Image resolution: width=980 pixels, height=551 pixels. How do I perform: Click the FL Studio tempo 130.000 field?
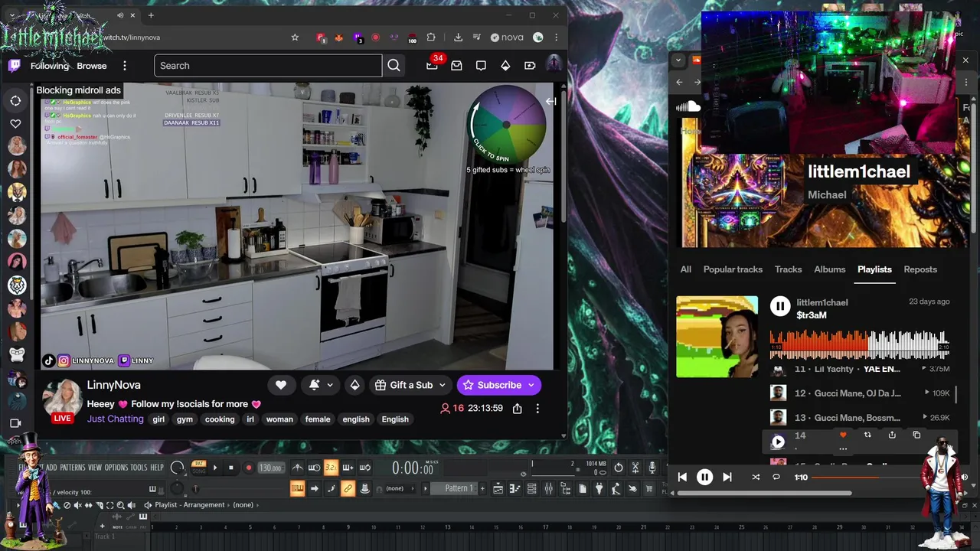(270, 468)
